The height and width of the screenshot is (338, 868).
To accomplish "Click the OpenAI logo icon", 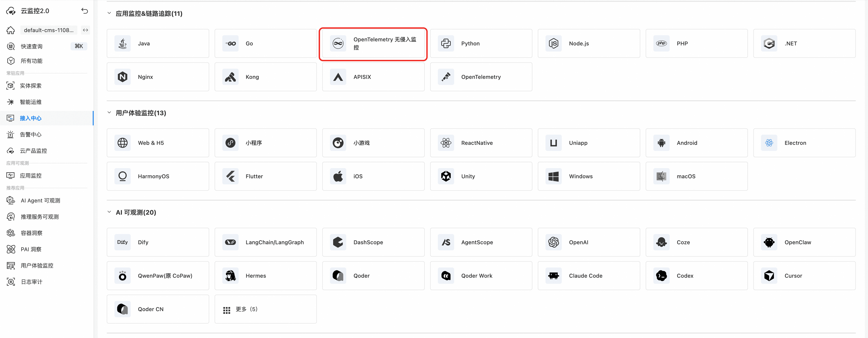I will point(554,242).
